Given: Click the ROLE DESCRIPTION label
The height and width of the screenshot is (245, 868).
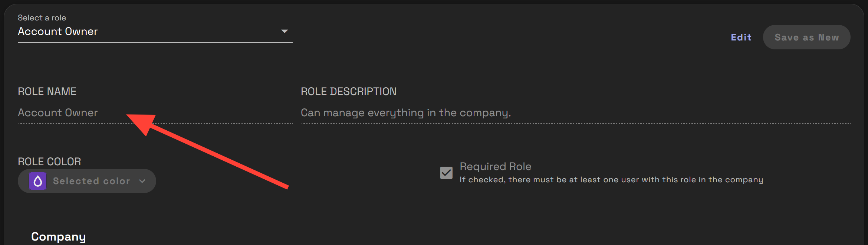Looking at the screenshot, I should [x=348, y=92].
